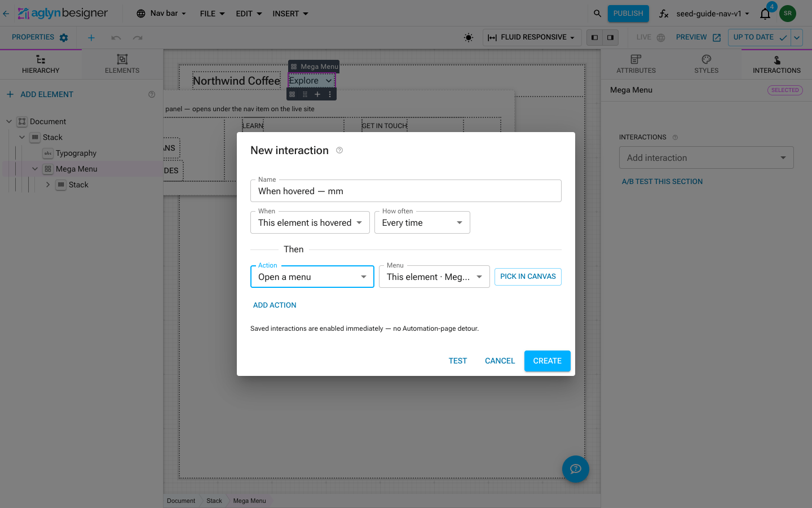Open Fluid Responsive dropdown
The image size is (812, 508).
tap(532, 38)
